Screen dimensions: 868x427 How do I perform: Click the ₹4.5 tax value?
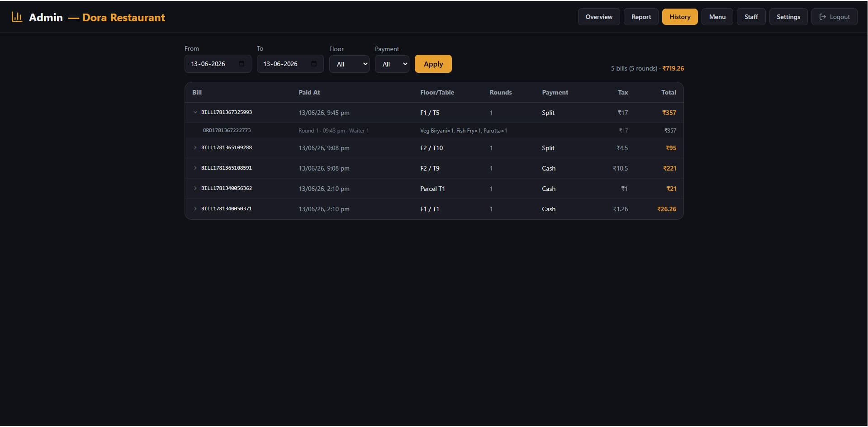coord(622,148)
